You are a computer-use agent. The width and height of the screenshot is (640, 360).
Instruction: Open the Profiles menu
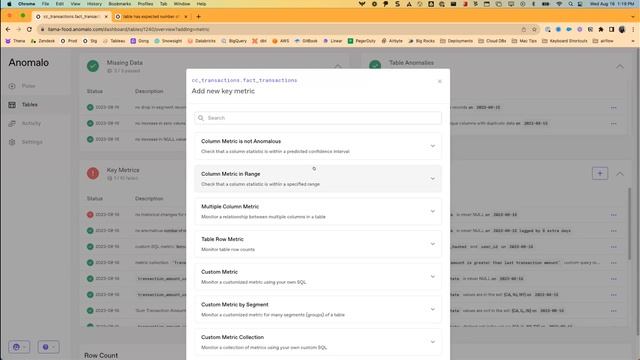point(145,4)
